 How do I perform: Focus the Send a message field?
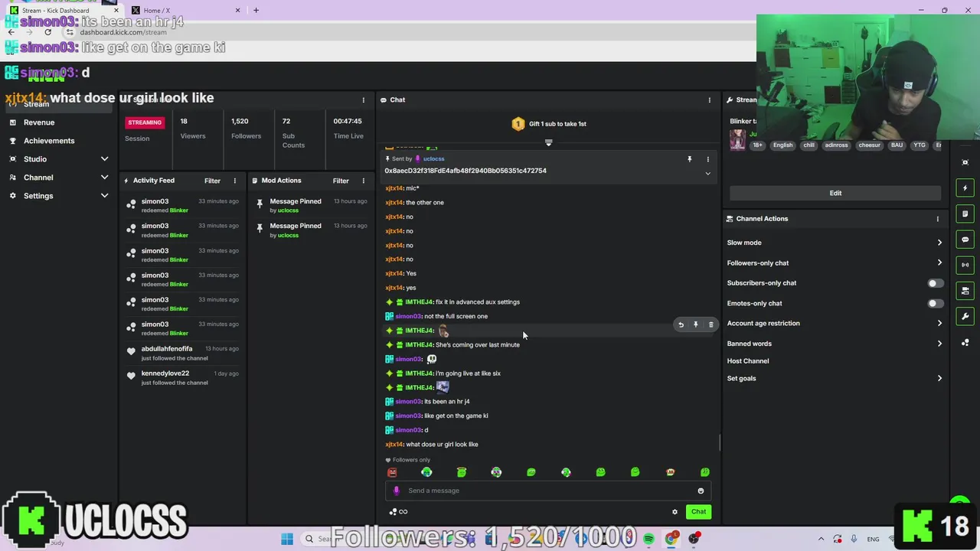(547, 491)
